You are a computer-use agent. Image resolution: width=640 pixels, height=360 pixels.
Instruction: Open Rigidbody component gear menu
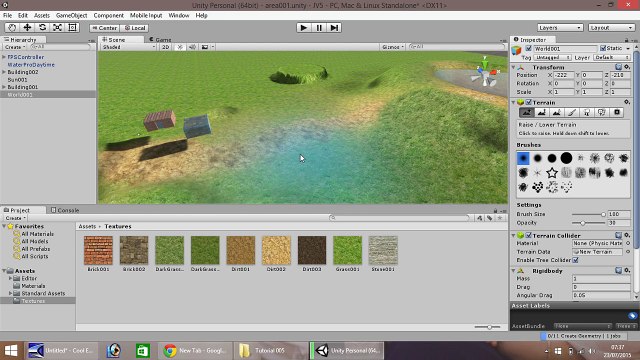[627, 271]
